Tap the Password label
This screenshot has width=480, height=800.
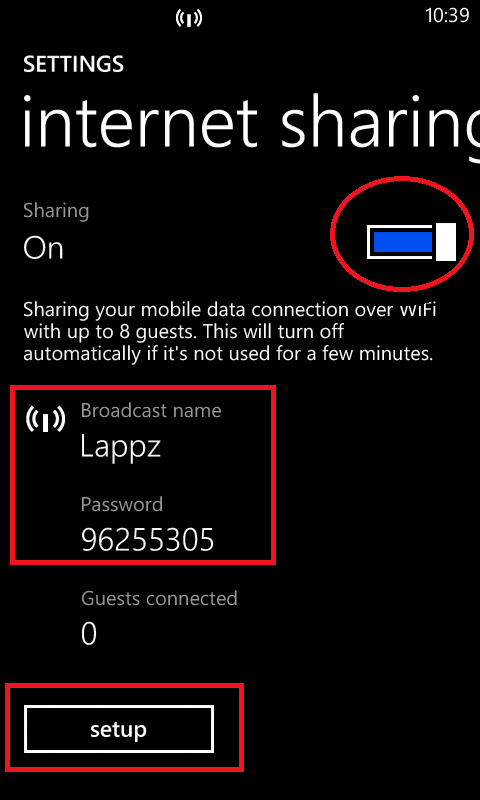pos(122,504)
